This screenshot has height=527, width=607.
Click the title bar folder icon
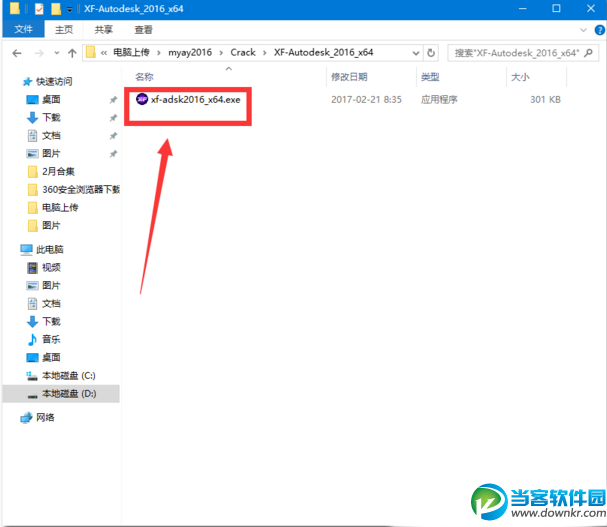tap(15, 9)
